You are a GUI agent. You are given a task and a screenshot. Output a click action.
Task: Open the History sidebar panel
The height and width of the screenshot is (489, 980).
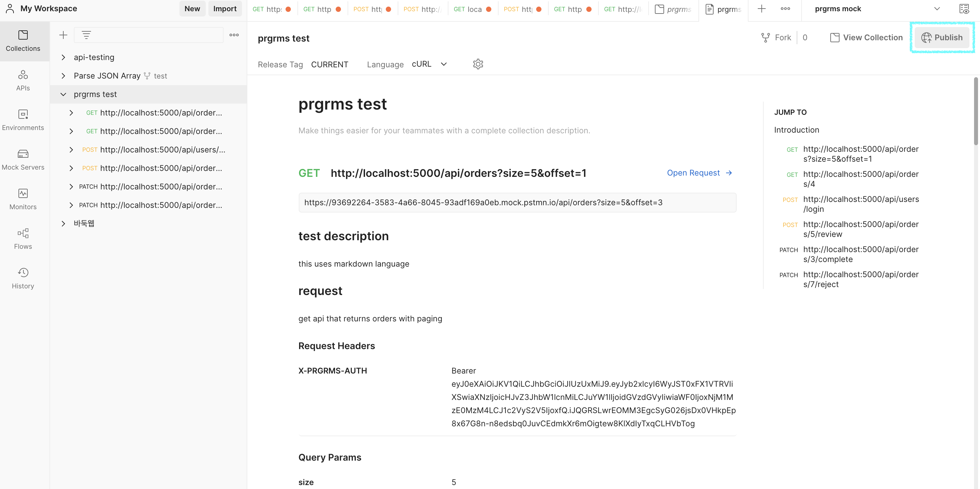coord(23,278)
